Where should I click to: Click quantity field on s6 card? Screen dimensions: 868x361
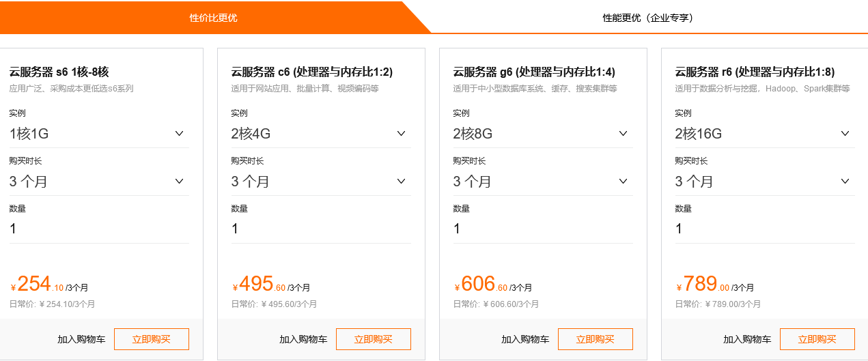(99, 229)
